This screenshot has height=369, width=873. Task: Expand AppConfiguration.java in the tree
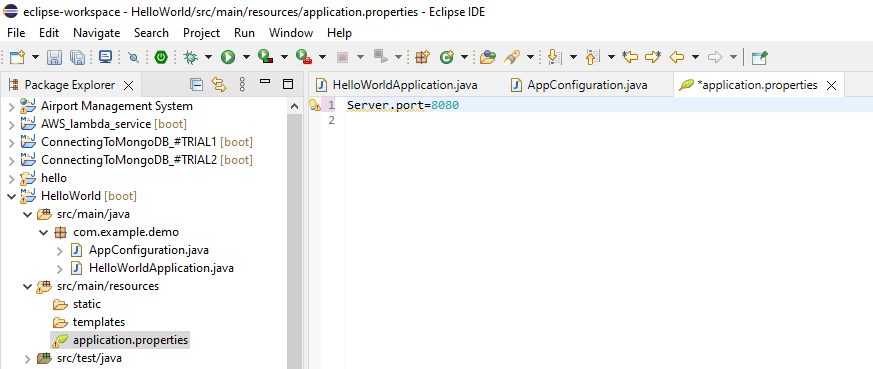tap(60, 250)
